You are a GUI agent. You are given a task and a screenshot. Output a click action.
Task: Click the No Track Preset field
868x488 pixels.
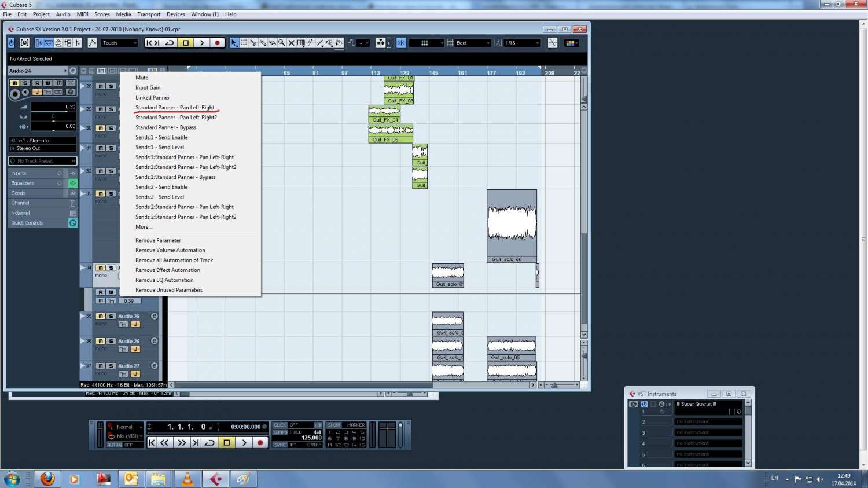(x=42, y=161)
